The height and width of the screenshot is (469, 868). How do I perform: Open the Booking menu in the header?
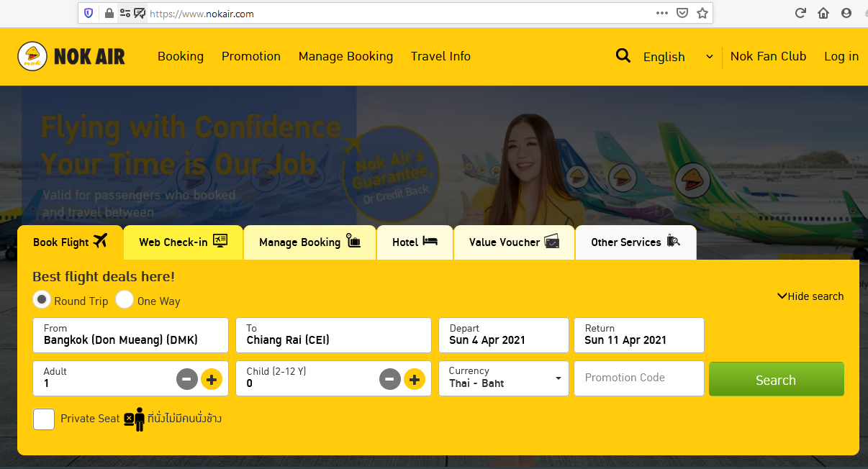pos(181,56)
